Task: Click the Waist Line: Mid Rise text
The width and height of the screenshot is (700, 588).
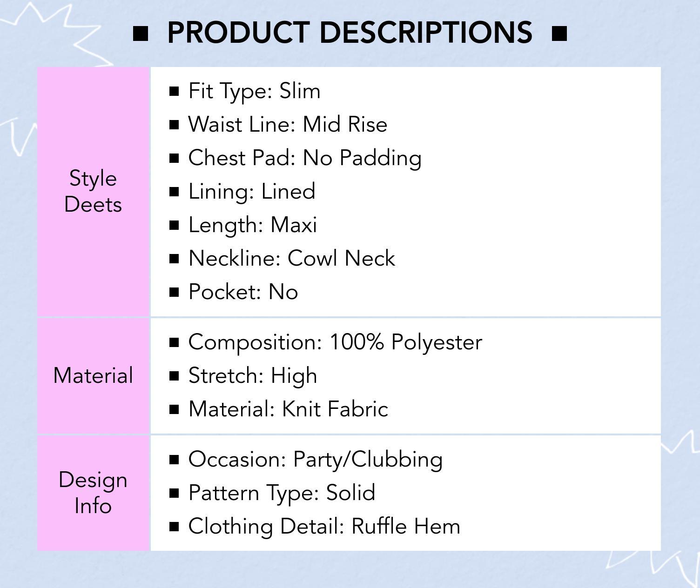Action: coord(288,125)
